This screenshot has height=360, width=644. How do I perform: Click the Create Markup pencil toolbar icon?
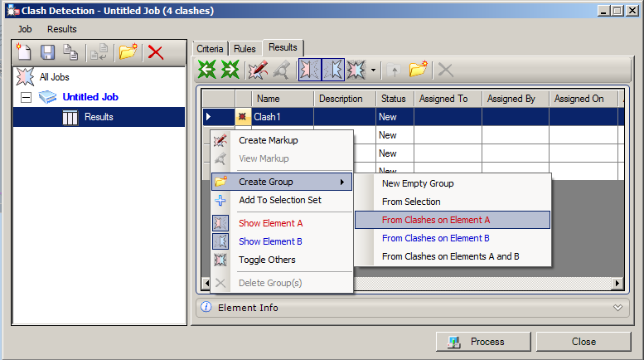click(259, 70)
